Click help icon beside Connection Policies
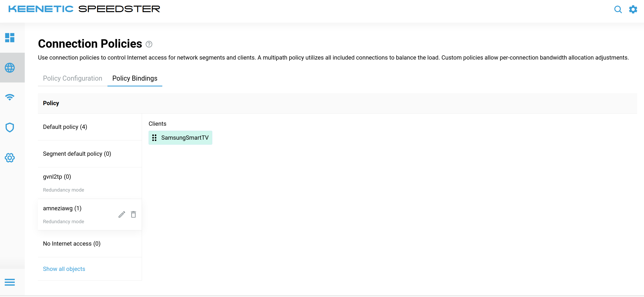Screen dimensions: 644x297 (x=149, y=44)
